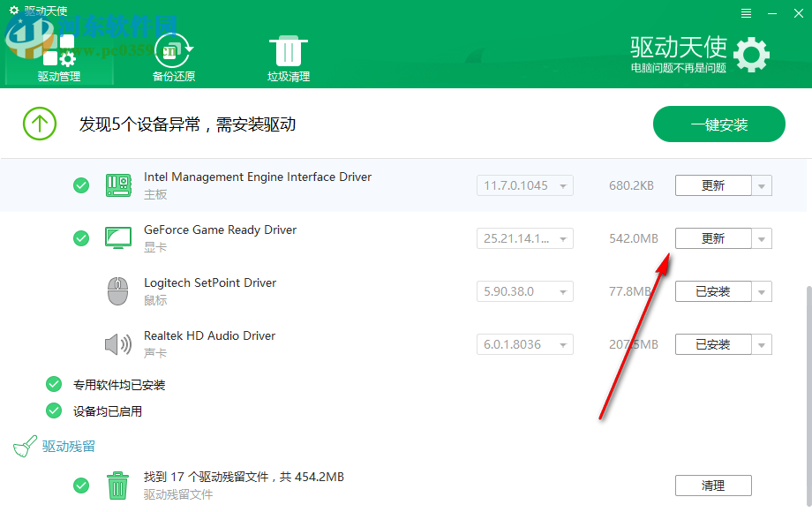
Task: Click the GeForce display adapter monitor icon
Action: pos(118,236)
